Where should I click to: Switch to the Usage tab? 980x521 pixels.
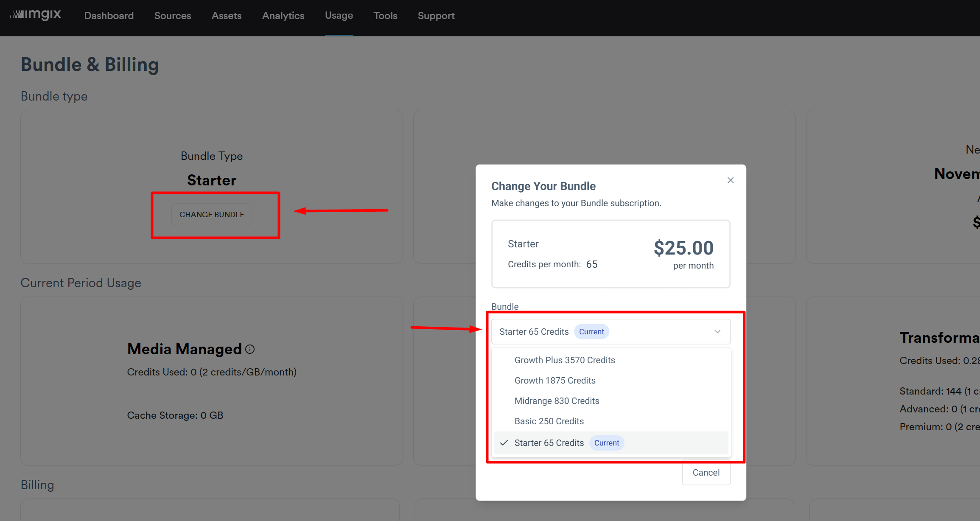339,16
